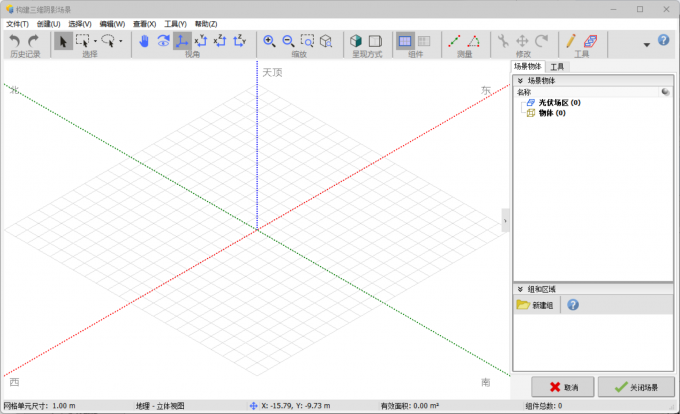Screen dimensions: 680x414
Task: Choose the lasso selection tool
Action: (x=108, y=41)
